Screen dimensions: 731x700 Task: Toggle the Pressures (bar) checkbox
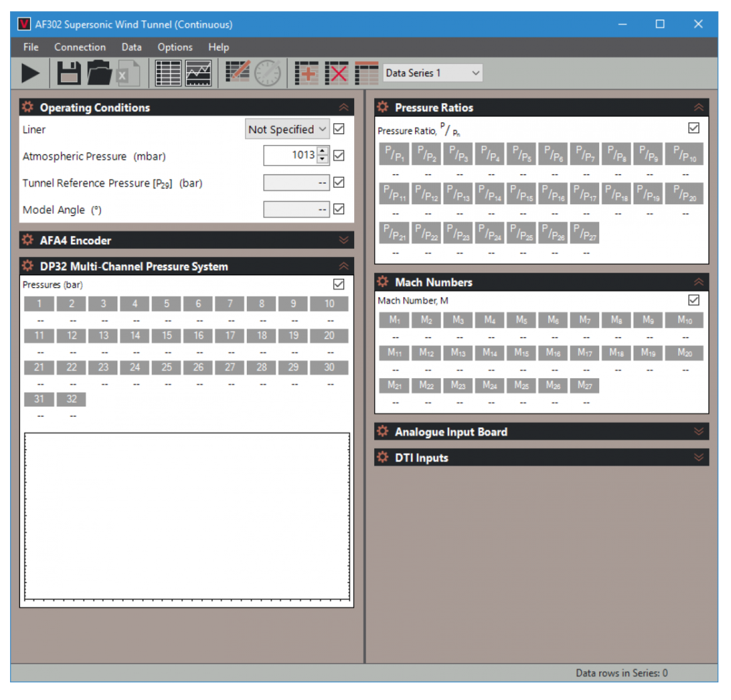pos(339,284)
